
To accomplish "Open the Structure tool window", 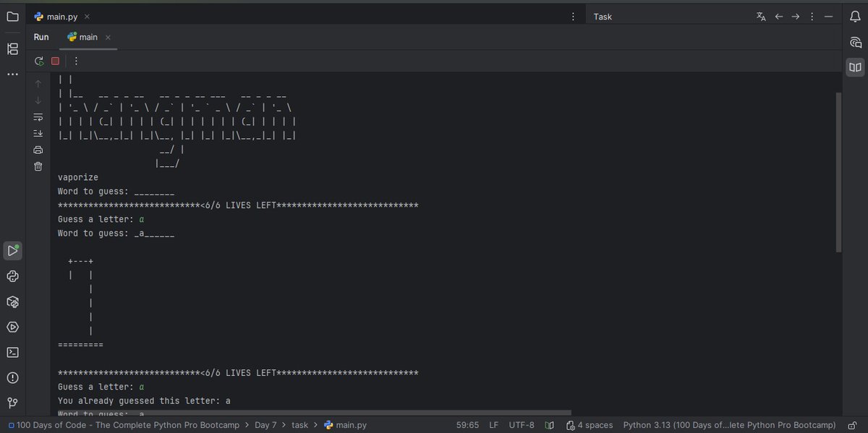I will click(12, 48).
